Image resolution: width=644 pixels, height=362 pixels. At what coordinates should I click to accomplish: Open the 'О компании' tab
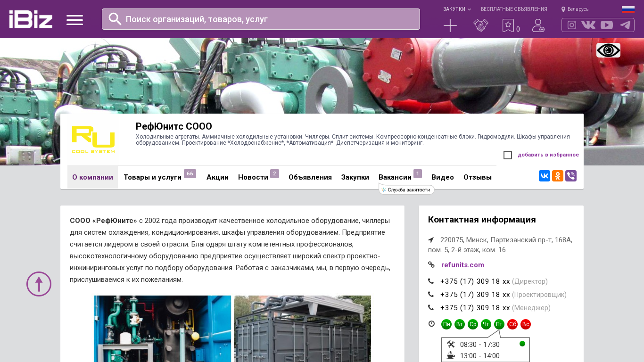click(92, 177)
